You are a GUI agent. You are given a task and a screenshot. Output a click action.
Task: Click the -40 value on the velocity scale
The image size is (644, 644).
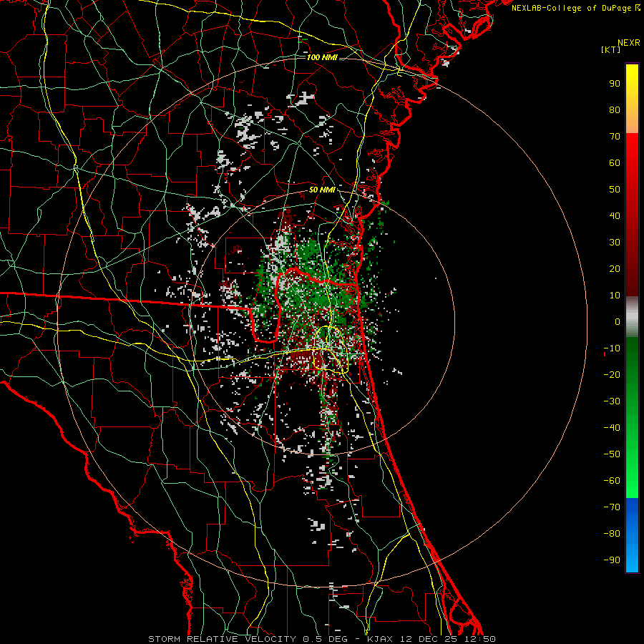(612, 428)
